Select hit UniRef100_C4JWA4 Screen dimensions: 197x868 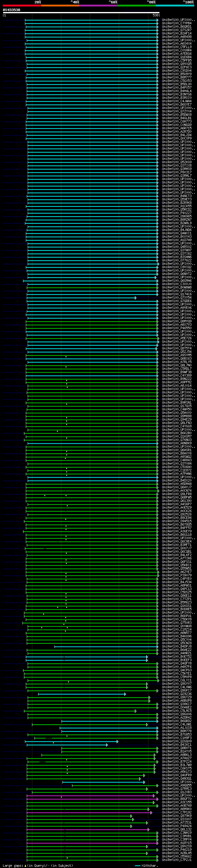(x=177, y=101)
